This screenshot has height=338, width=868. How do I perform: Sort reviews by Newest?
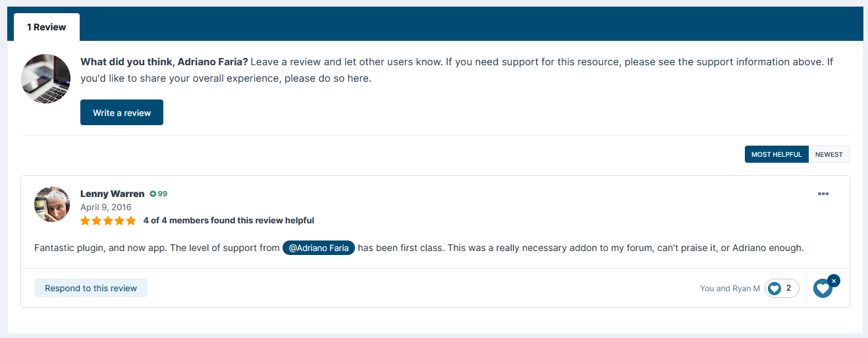tap(828, 154)
